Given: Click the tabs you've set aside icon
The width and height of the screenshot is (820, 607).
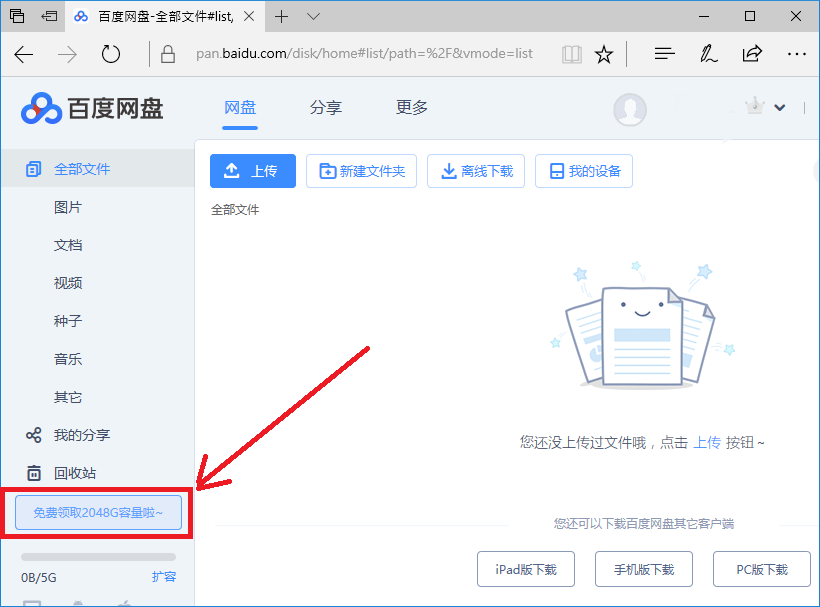Looking at the screenshot, I should (17, 16).
